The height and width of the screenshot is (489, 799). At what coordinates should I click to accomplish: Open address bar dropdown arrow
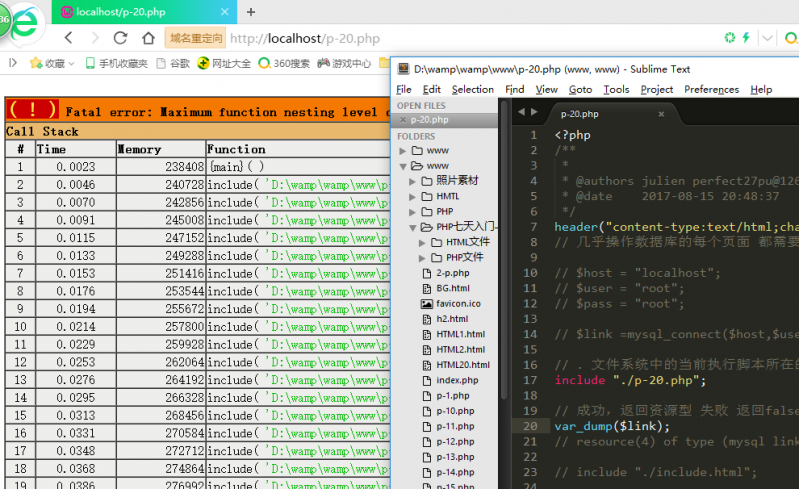[x=766, y=38]
